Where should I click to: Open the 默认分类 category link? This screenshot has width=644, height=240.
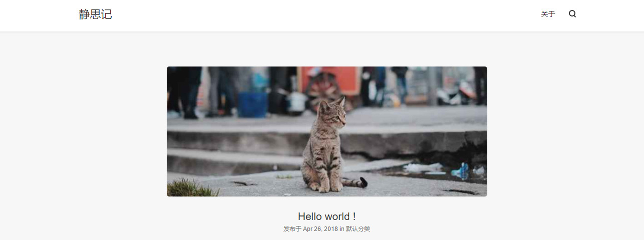pyautogui.click(x=358, y=229)
